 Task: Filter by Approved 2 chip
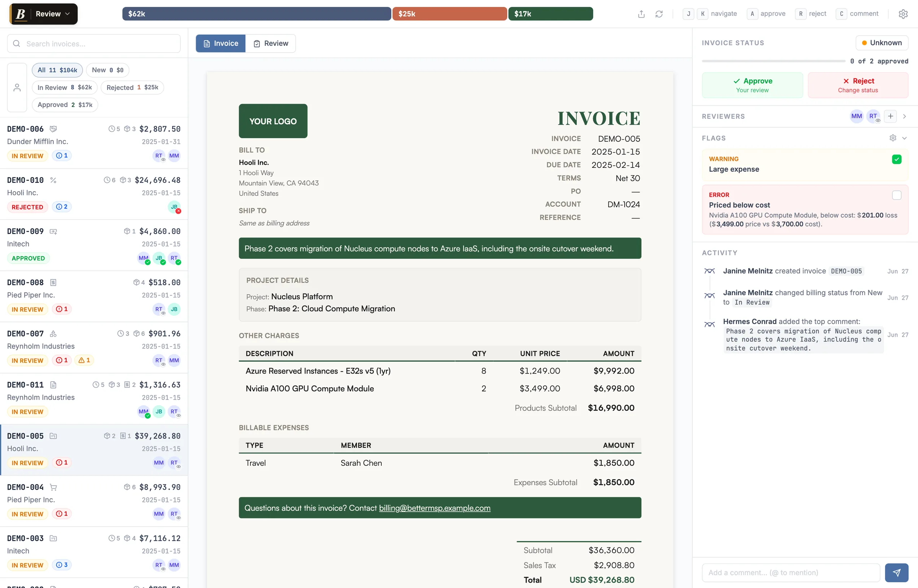pyautogui.click(x=65, y=105)
